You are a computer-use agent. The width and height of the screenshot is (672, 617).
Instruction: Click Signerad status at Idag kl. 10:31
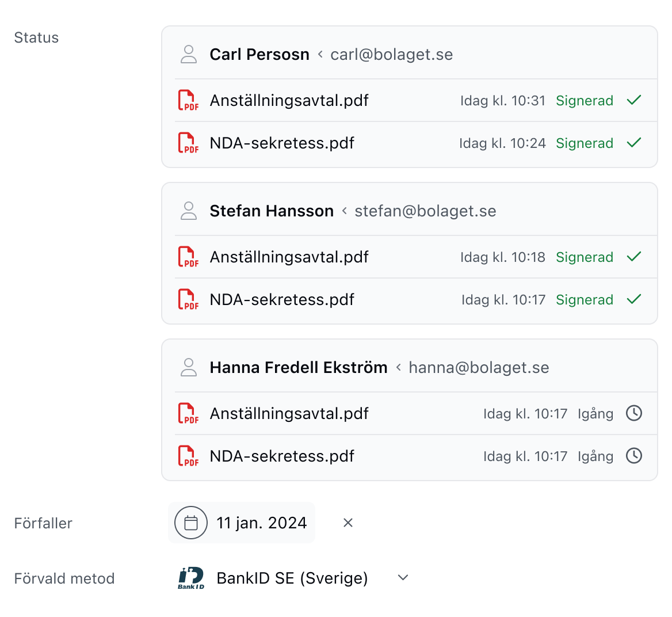(x=585, y=101)
